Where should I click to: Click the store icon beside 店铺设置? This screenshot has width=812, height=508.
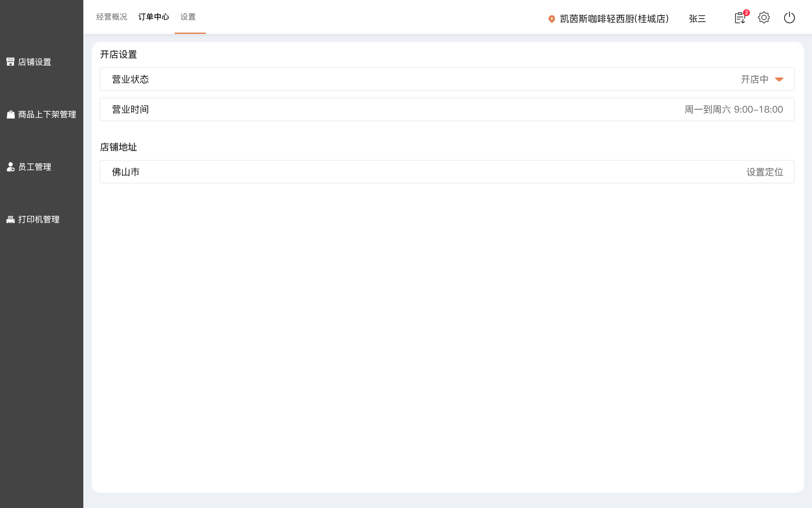point(11,62)
